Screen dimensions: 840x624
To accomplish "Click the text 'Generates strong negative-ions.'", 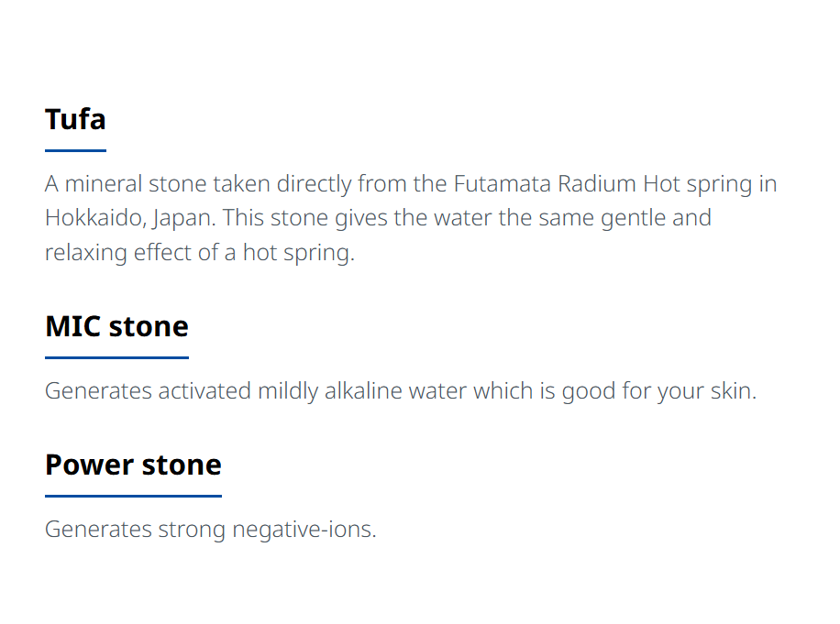I will (x=211, y=530).
